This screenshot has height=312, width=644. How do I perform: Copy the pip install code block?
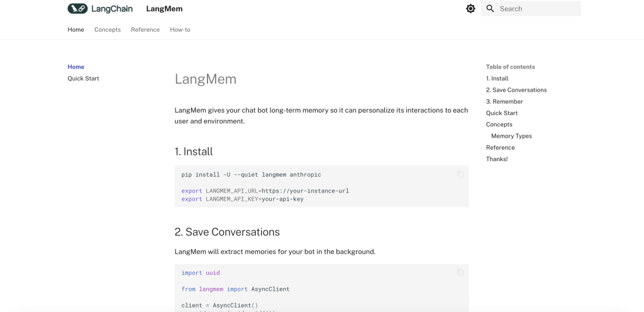pos(460,174)
